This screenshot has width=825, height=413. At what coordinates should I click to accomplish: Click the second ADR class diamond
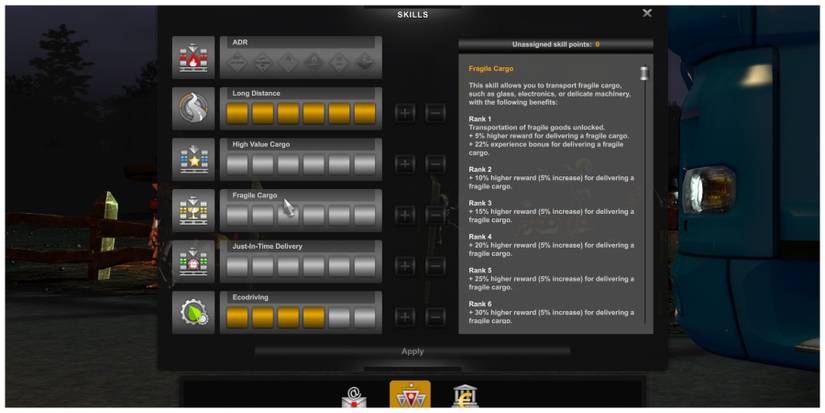tap(263, 63)
